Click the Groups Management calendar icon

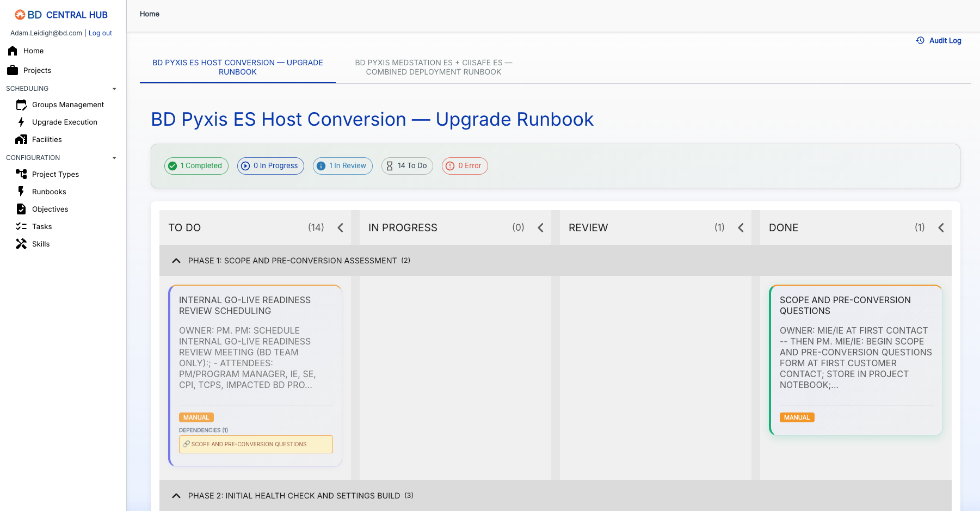(21, 104)
